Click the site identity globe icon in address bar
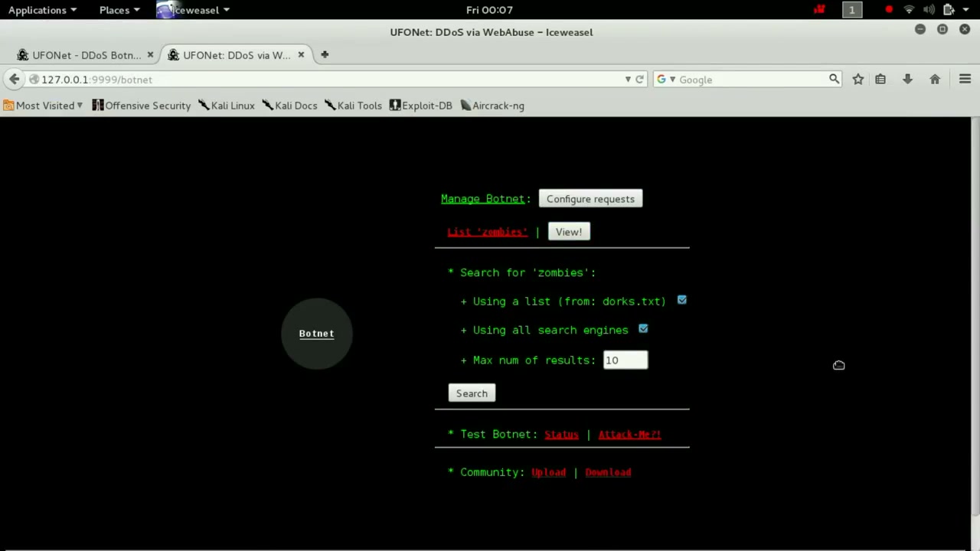The image size is (980, 551). point(34,80)
